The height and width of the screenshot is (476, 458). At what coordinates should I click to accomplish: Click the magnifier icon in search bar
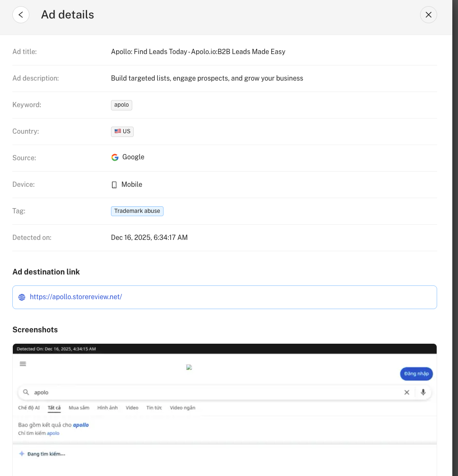(26, 392)
